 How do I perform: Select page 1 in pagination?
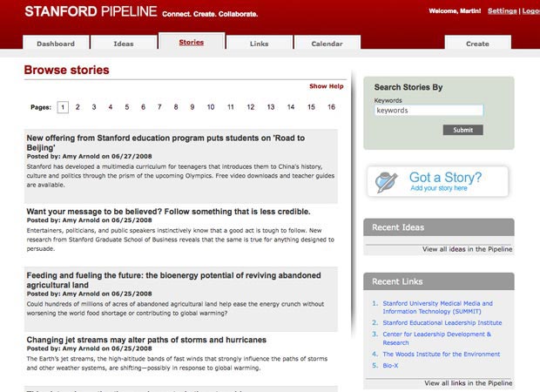pyautogui.click(x=63, y=107)
